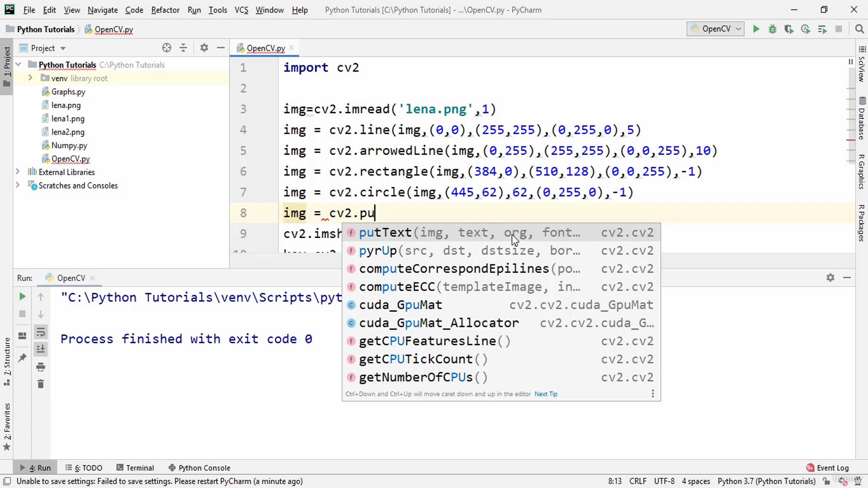This screenshot has height=488, width=868.
Task: Change line separator CRLF
Action: (638, 481)
